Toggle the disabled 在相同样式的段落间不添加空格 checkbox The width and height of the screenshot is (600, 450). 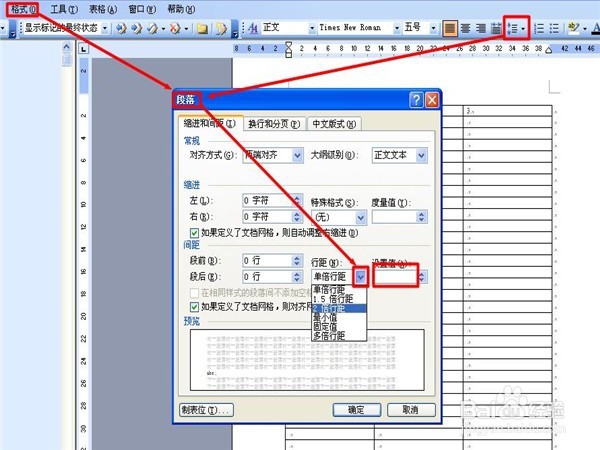click(x=194, y=293)
